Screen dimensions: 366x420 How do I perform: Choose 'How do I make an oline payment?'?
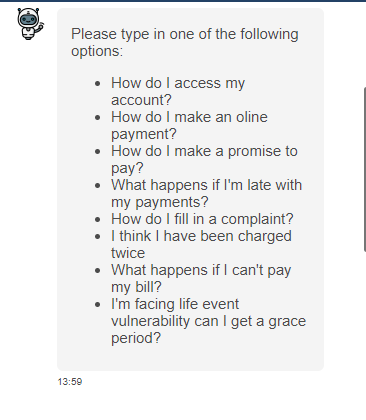(x=189, y=125)
